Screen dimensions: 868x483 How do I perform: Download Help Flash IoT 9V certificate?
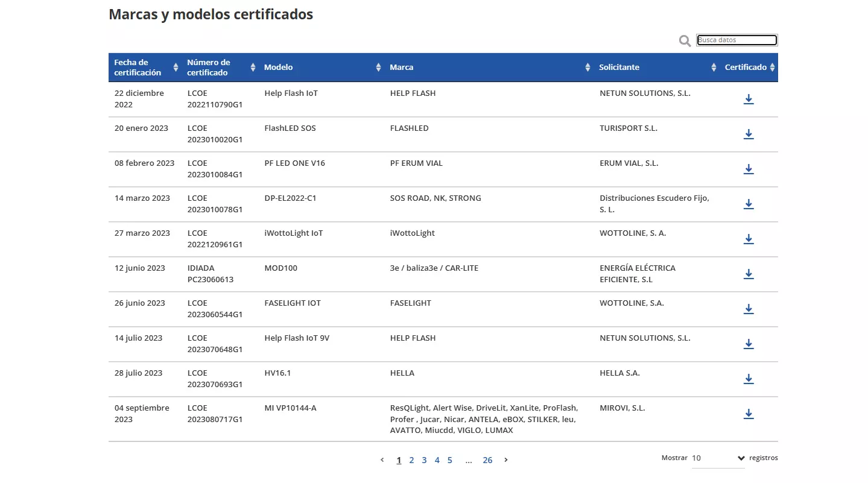click(748, 344)
